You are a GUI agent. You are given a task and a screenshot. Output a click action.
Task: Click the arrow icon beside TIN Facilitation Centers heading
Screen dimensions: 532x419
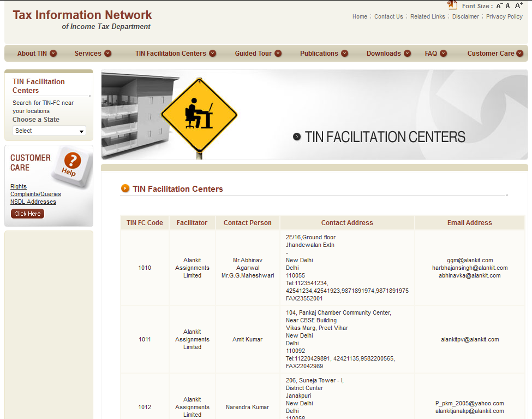click(x=125, y=188)
